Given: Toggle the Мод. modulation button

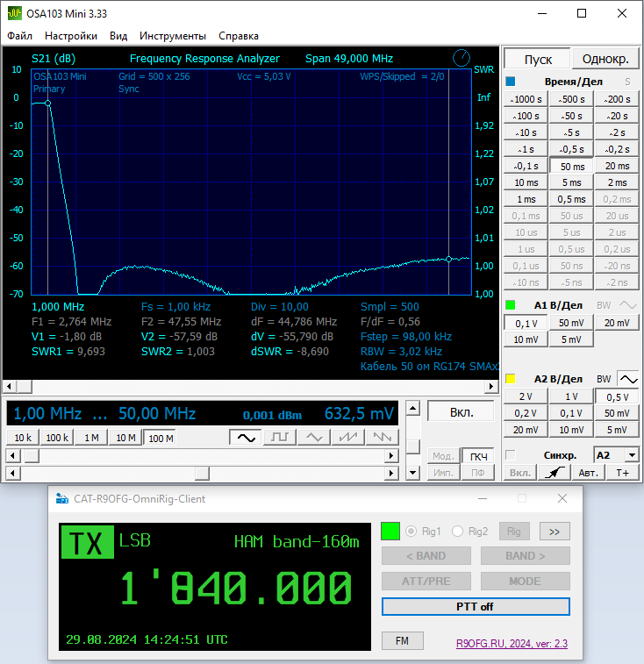Looking at the screenshot, I should click(443, 456).
